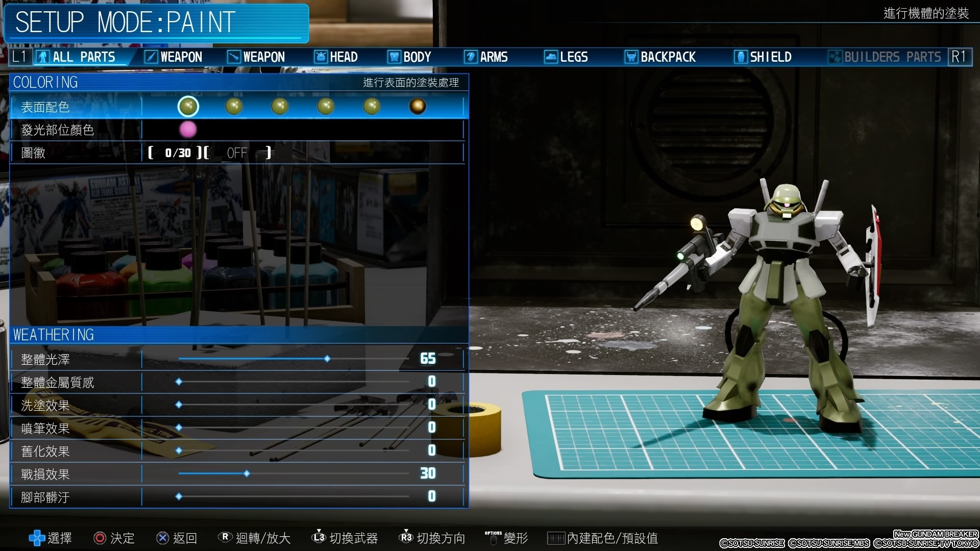Screen dimensions: 980x551
Task: Click the battle damage value 30
Action: (x=428, y=473)
